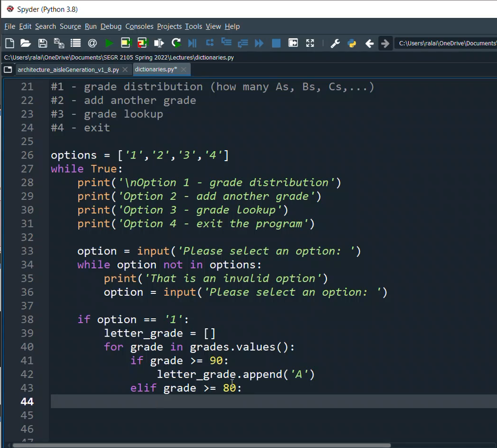The image size is (497, 448).
Task: Click the @ symbol finder icon
Action: (x=92, y=43)
